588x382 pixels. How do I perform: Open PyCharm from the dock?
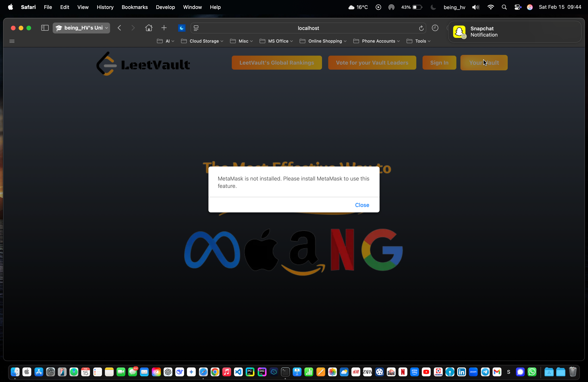tap(250, 372)
